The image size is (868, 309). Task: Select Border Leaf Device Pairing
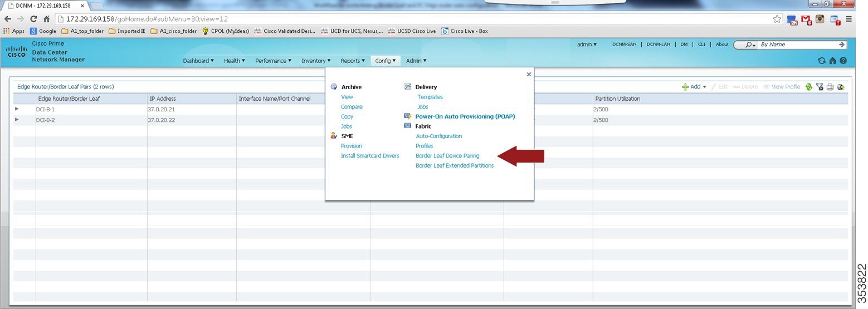coord(447,156)
